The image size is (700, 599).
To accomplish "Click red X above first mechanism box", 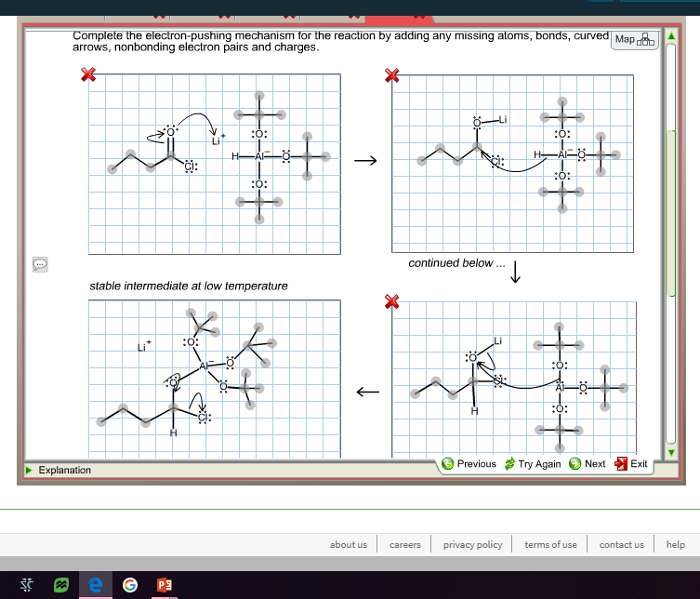I will point(88,74).
